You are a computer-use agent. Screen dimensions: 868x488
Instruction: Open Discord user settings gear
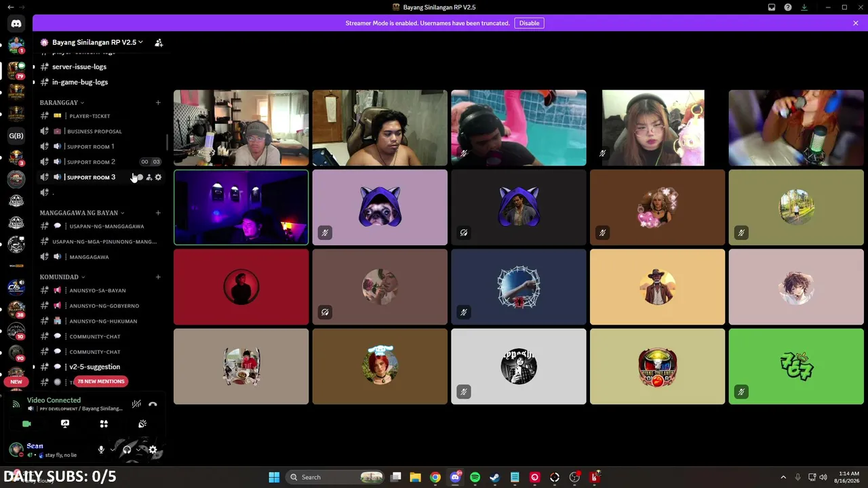[153, 449]
